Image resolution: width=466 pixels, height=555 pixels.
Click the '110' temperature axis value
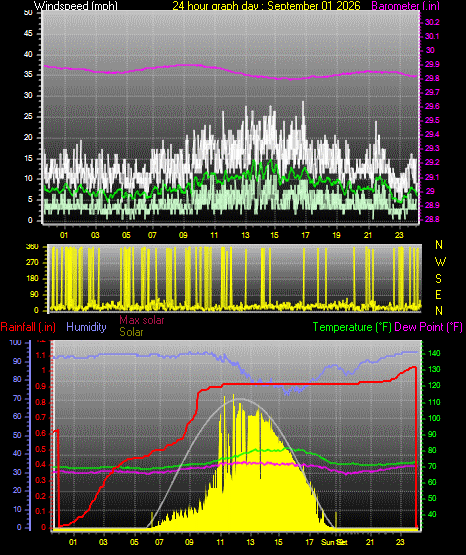[x=434, y=402]
